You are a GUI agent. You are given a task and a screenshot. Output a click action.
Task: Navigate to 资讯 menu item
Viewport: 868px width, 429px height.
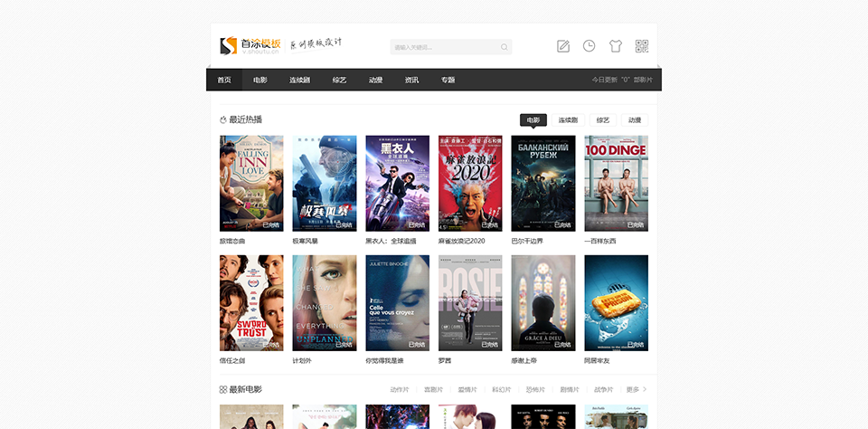tap(412, 80)
